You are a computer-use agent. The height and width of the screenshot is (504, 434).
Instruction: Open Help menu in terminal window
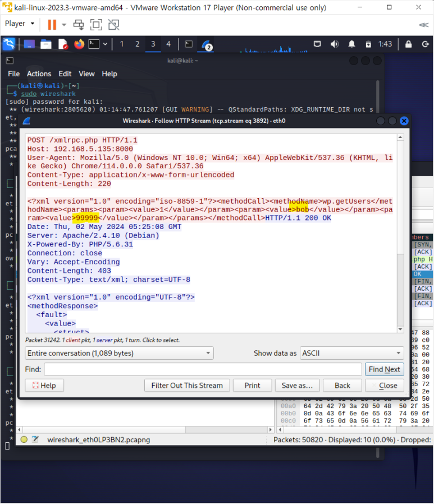[109, 74]
